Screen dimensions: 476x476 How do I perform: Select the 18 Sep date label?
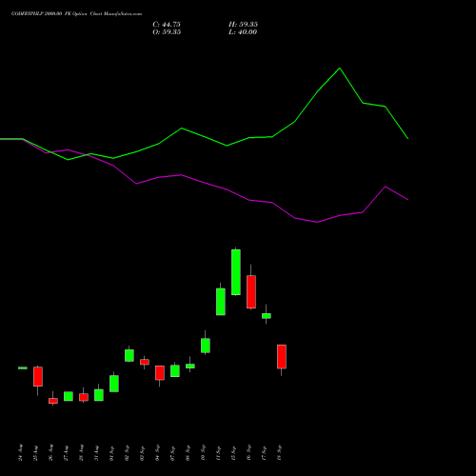[x=280, y=453]
